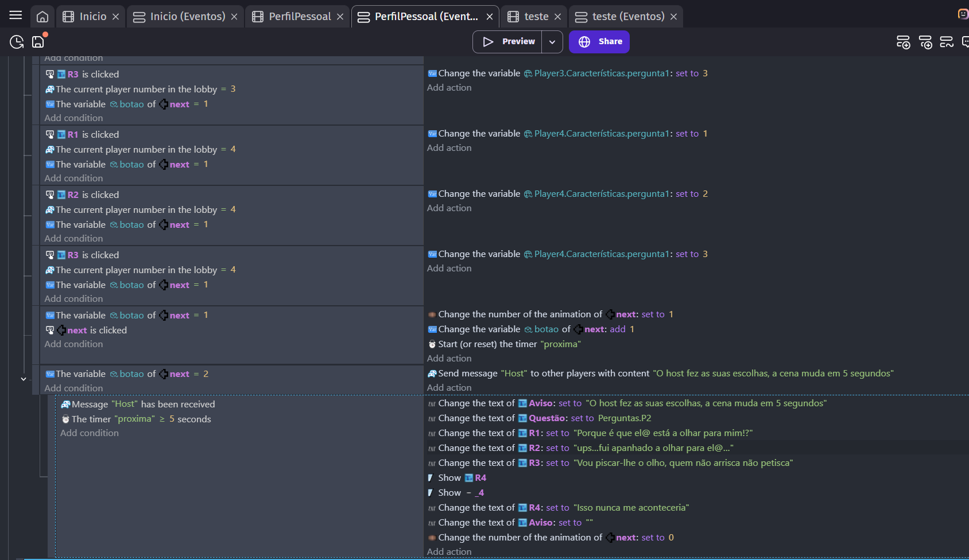Save the project
This screenshot has height=560, width=969.
coord(38,42)
